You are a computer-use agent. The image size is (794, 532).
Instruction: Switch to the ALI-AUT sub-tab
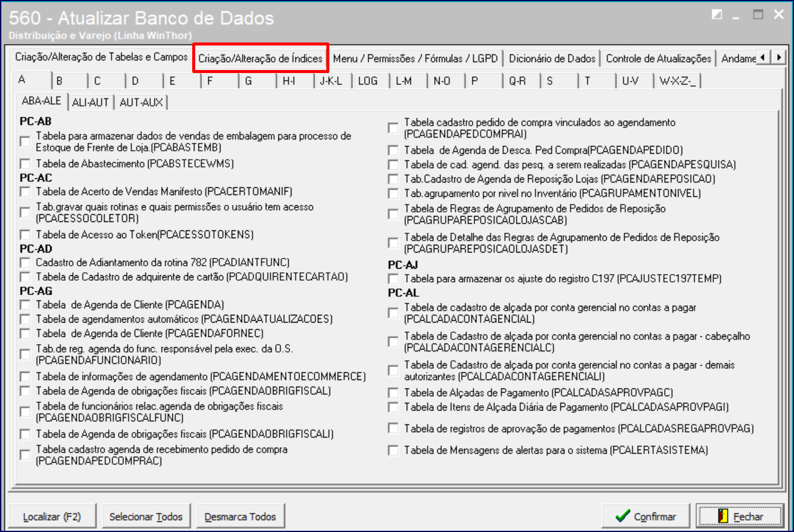(90, 102)
